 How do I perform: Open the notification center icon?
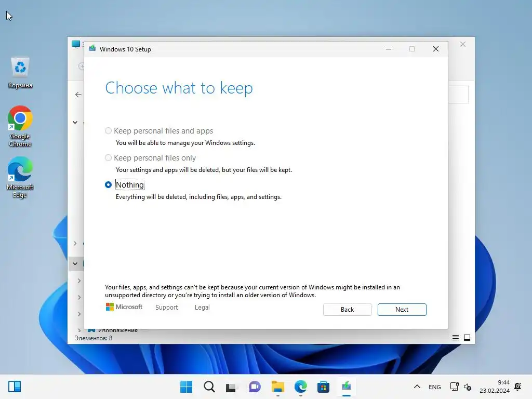[518, 387]
